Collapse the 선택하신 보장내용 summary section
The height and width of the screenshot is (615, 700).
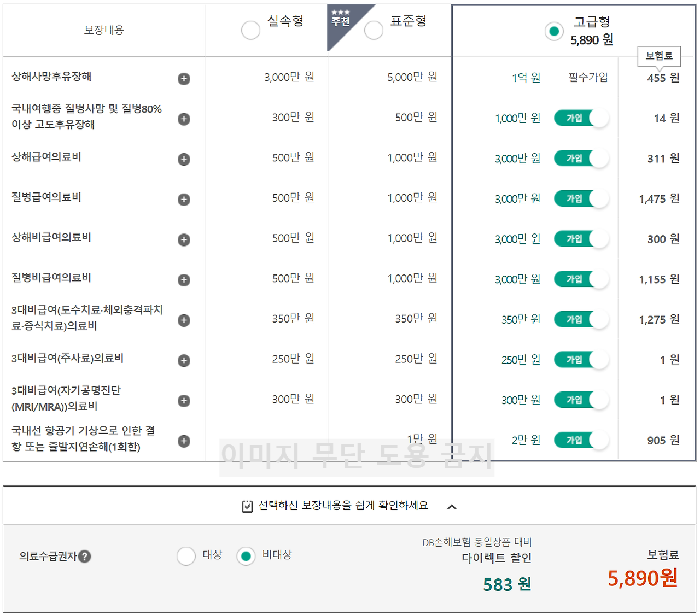click(x=452, y=506)
